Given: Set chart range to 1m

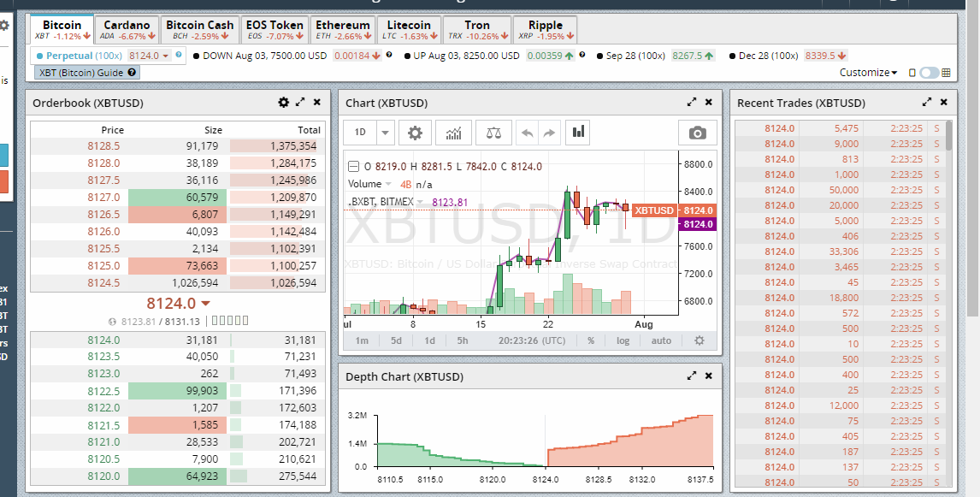Looking at the screenshot, I should click(362, 340).
